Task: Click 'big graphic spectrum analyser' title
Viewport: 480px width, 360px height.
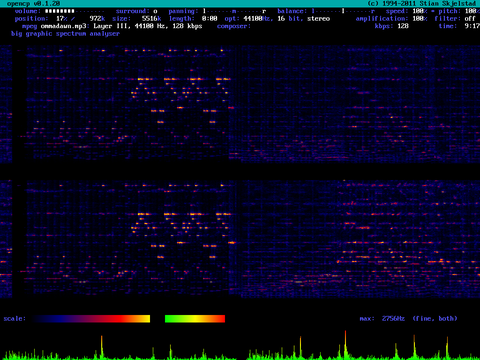Action: click(65, 34)
